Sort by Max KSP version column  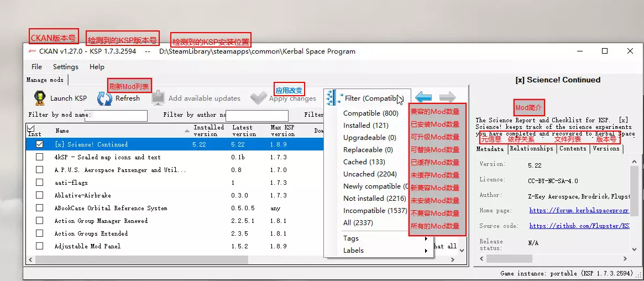(x=282, y=131)
